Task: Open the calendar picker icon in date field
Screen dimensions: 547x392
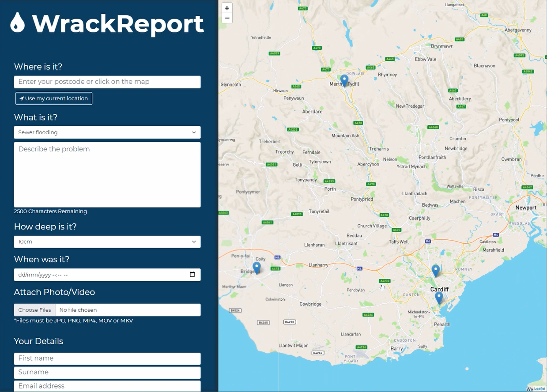Action: click(192, 275)
